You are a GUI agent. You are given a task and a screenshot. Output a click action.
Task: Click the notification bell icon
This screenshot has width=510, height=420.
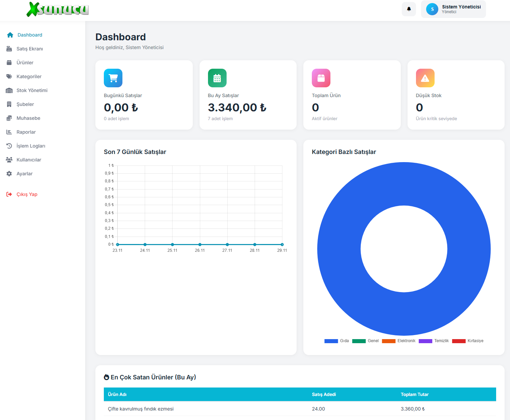click(409, 9)
